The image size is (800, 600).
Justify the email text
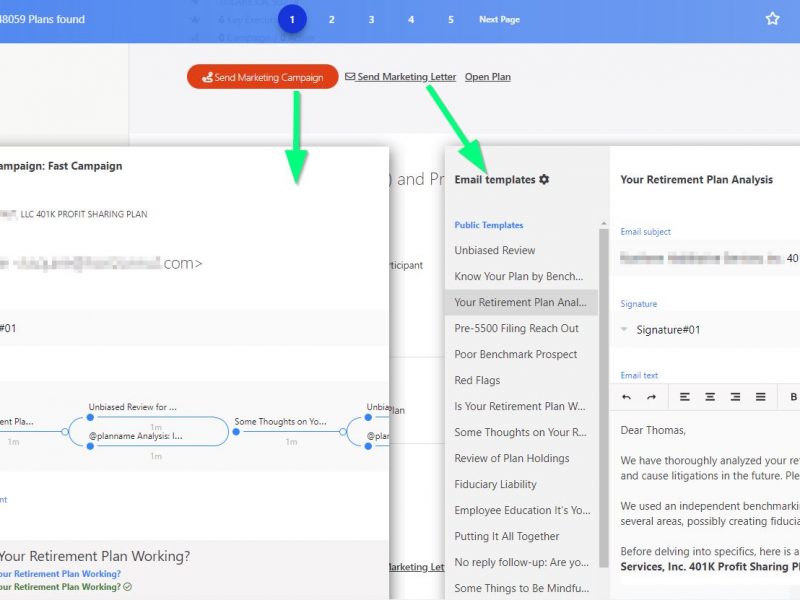point(760,397)
